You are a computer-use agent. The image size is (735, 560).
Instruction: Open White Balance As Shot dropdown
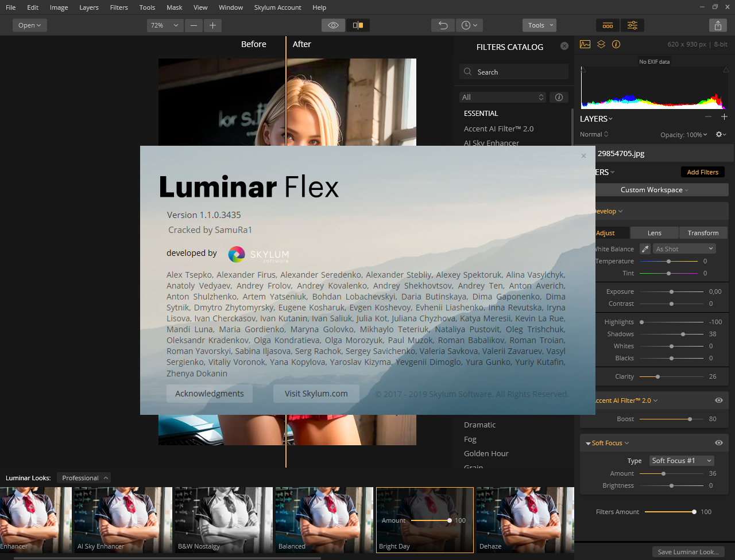click(x=684, y=249)
